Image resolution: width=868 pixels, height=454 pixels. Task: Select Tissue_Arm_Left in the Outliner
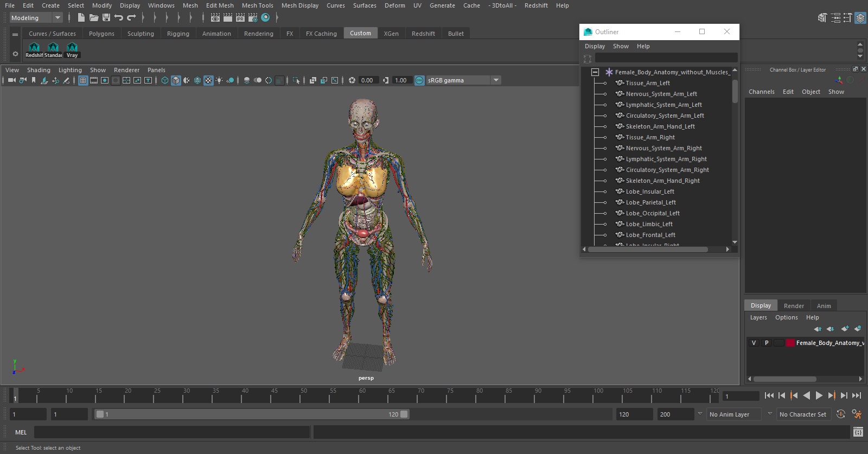click(x=648, y=83)
